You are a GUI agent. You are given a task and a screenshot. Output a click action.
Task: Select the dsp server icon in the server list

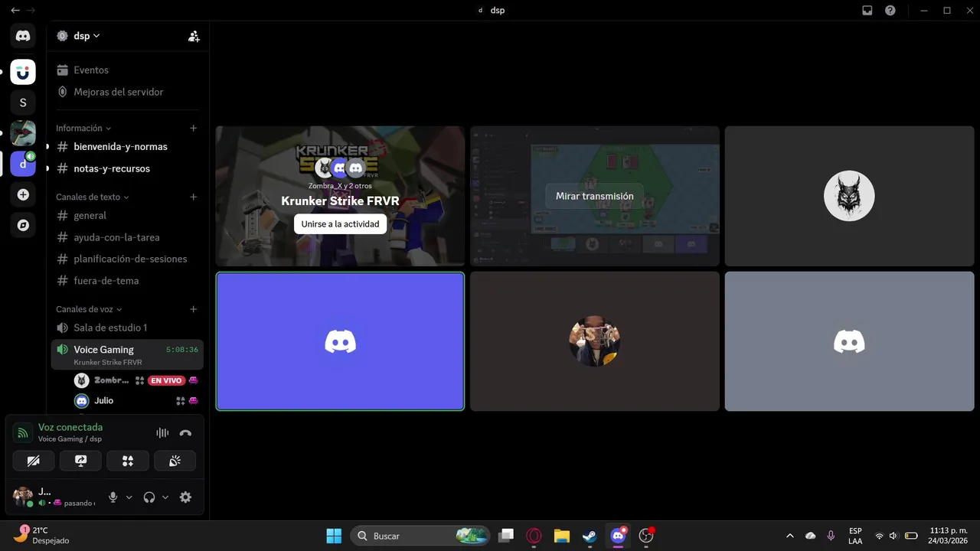[23, 164]
